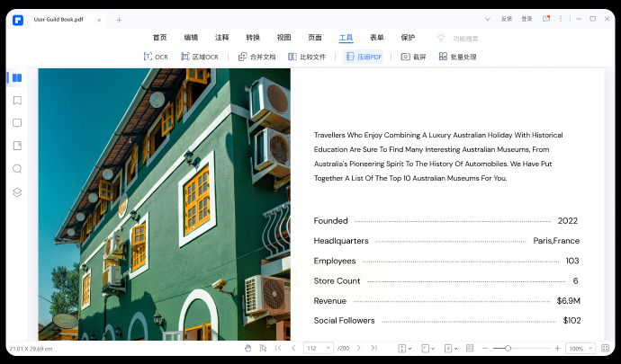The image size is (621, 364).
Task: Click the OCR tool
Action: (x=156, y=57)
